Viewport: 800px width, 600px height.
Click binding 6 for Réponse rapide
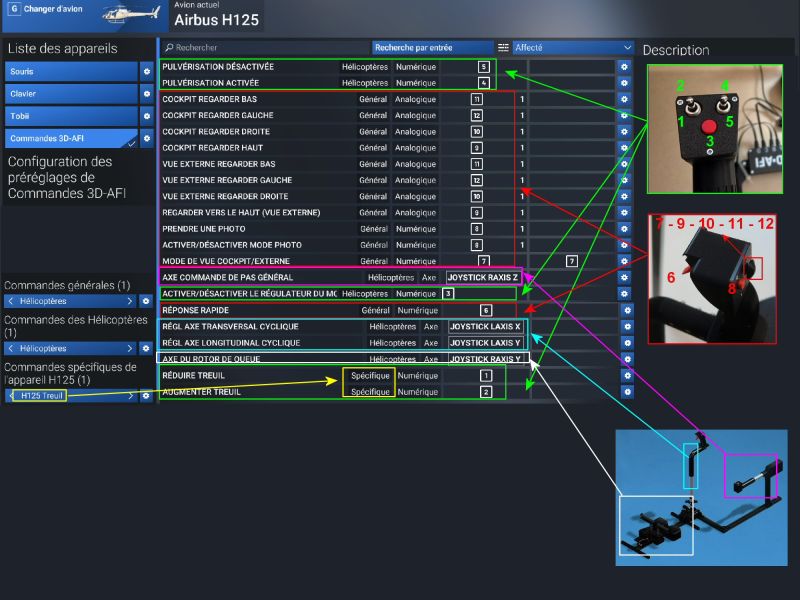(x=486, y=310)
